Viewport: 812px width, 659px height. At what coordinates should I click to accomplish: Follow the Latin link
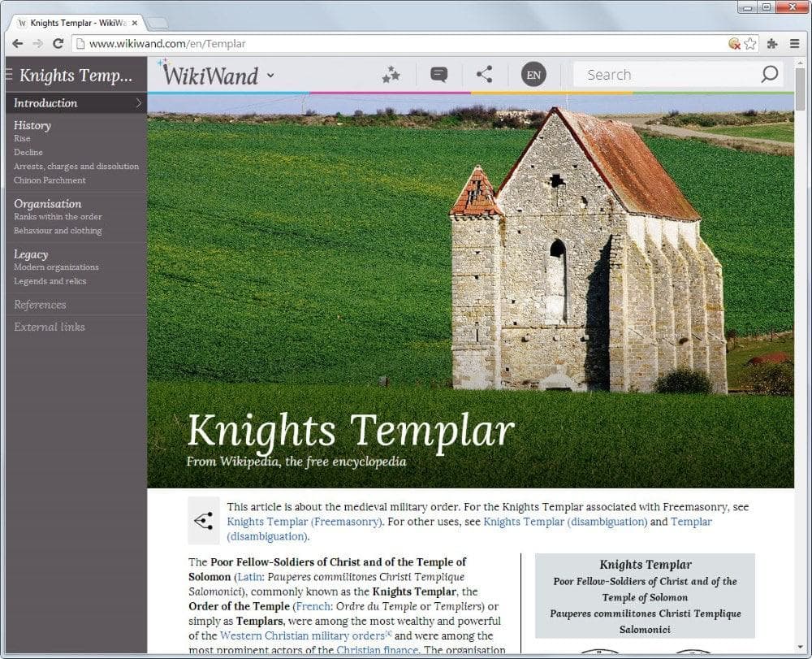click(x=249, y=577)
